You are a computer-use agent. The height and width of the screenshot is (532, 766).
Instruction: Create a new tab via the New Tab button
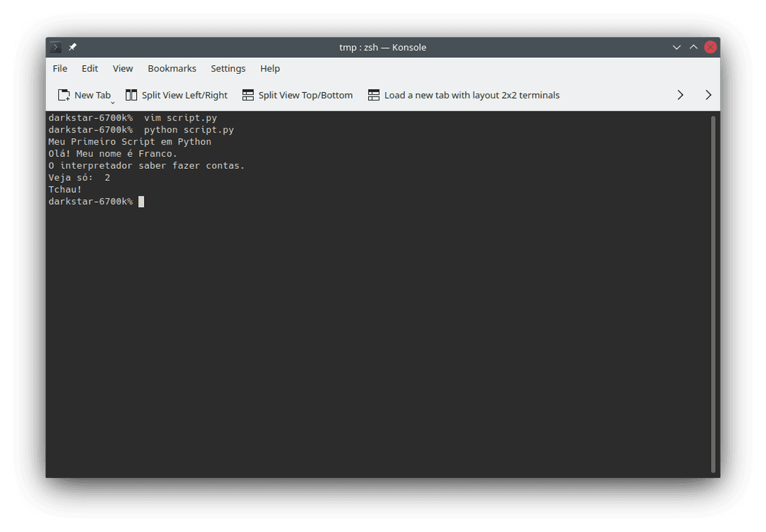(x=85, y=94)
